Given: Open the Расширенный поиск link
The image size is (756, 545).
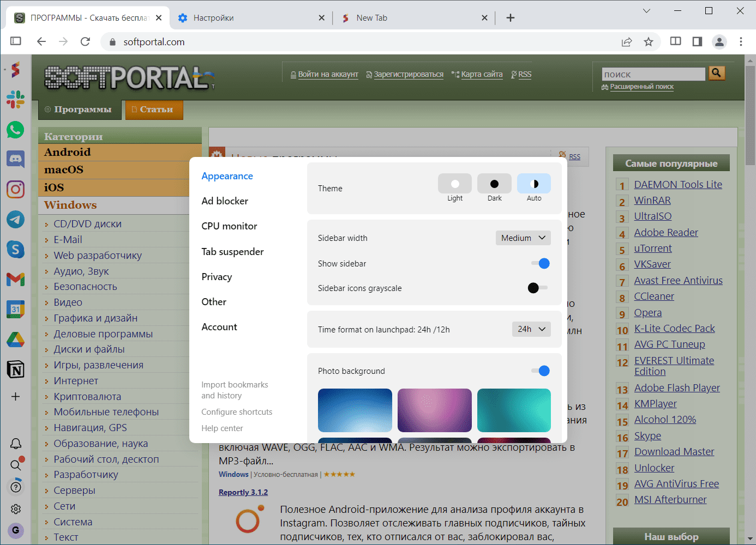Looking at the screenshot, I should click(x=641, y=87).
